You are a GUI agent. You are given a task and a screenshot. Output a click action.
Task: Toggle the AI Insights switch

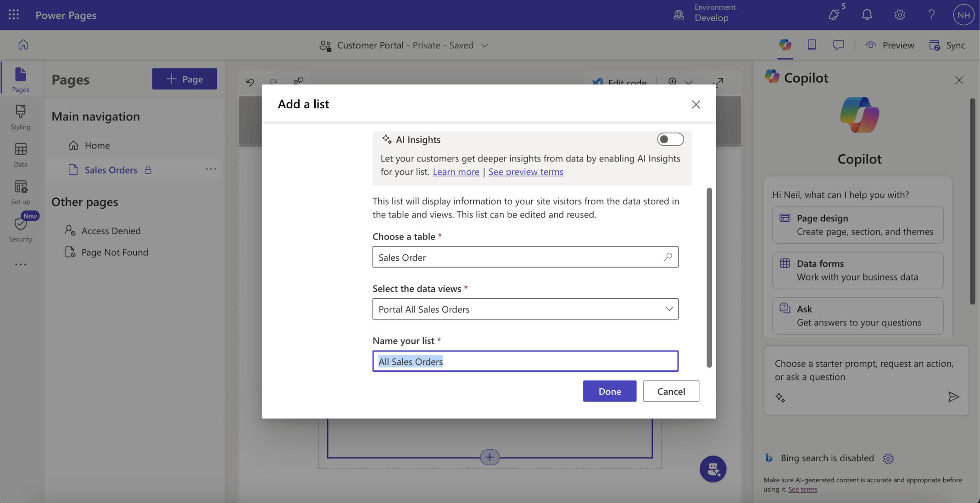pyautogui.click(x=670, y=139)
